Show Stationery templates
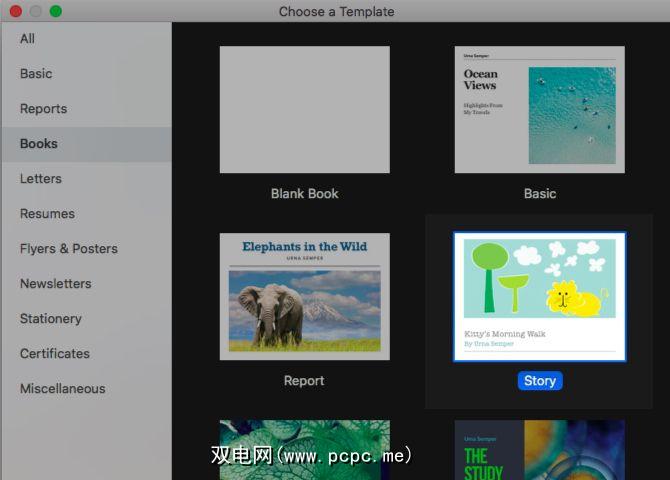Screen dimensions: 670x480 pos(86,319)
